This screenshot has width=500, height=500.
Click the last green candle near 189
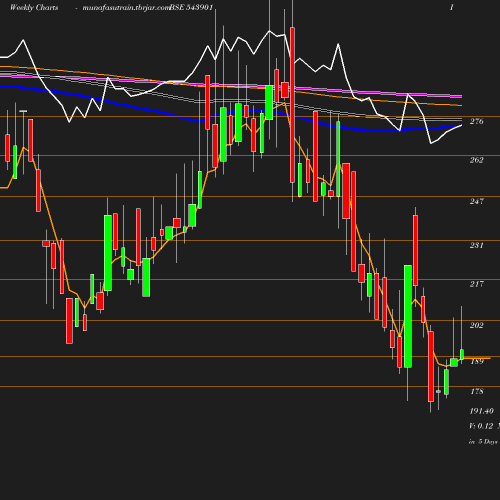click(x=462, y=355)
